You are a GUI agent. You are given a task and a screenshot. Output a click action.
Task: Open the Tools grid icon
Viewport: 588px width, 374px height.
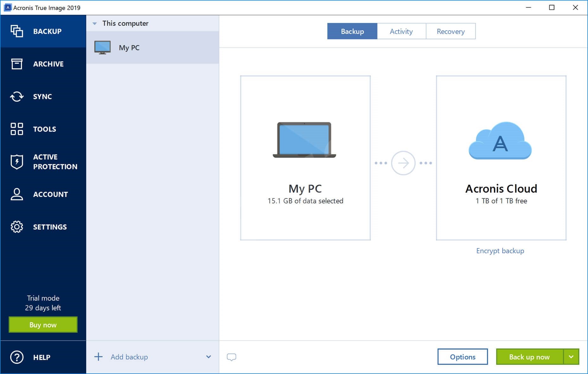tap(17, 129)
